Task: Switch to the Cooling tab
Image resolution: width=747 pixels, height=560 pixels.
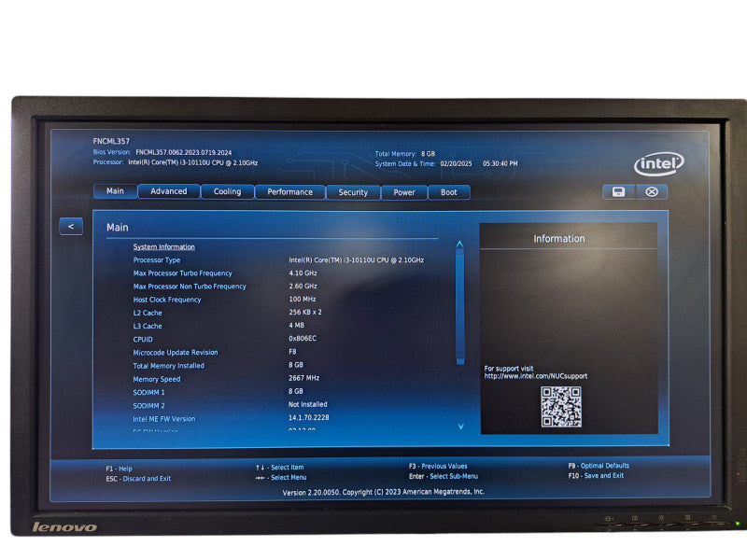Action: pyautogui.click(x=227, y=192)
